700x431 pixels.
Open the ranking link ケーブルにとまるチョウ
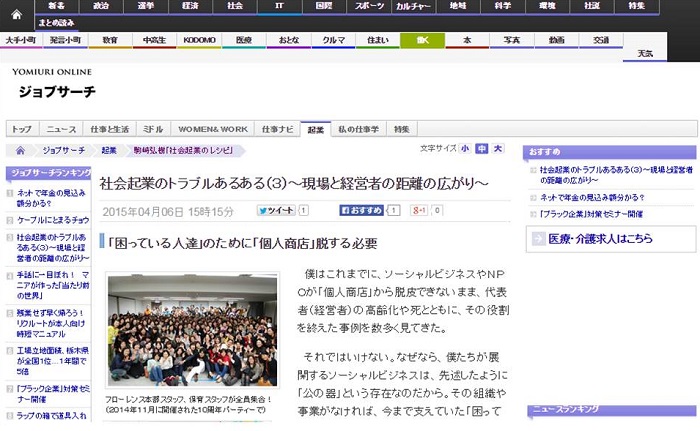(x=53, y=220)
